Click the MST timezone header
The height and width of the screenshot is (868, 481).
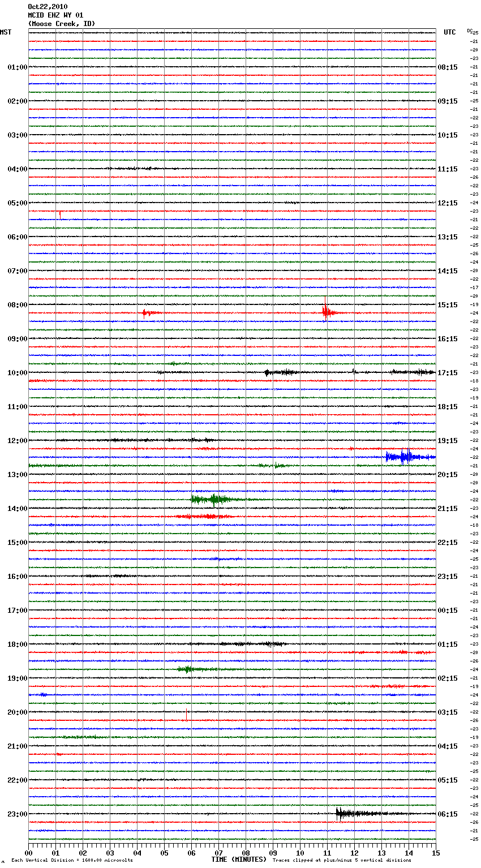coord(6,32)
